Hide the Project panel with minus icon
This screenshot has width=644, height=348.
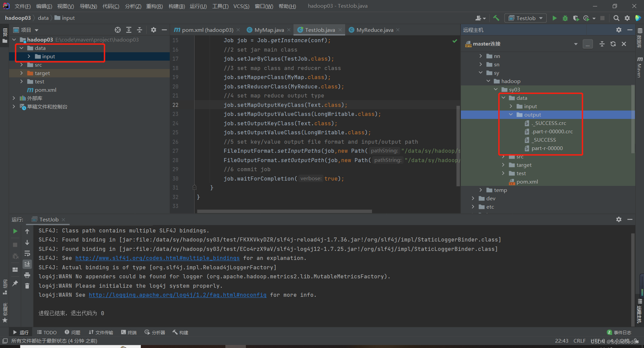(164, 30)
